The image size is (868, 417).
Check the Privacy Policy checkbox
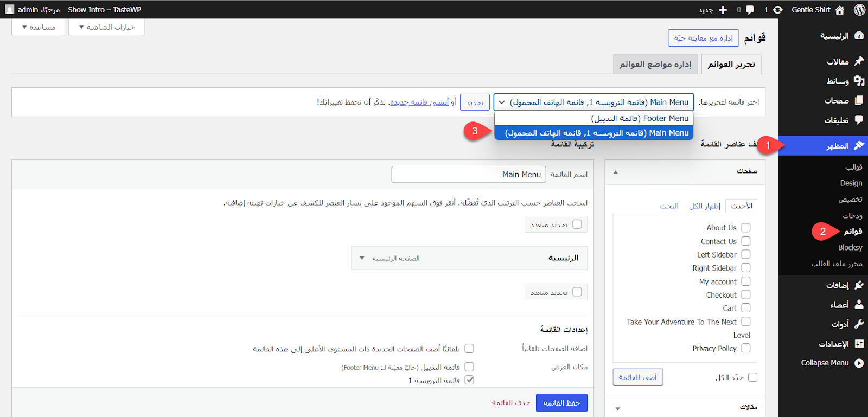[x=746, y=348]
